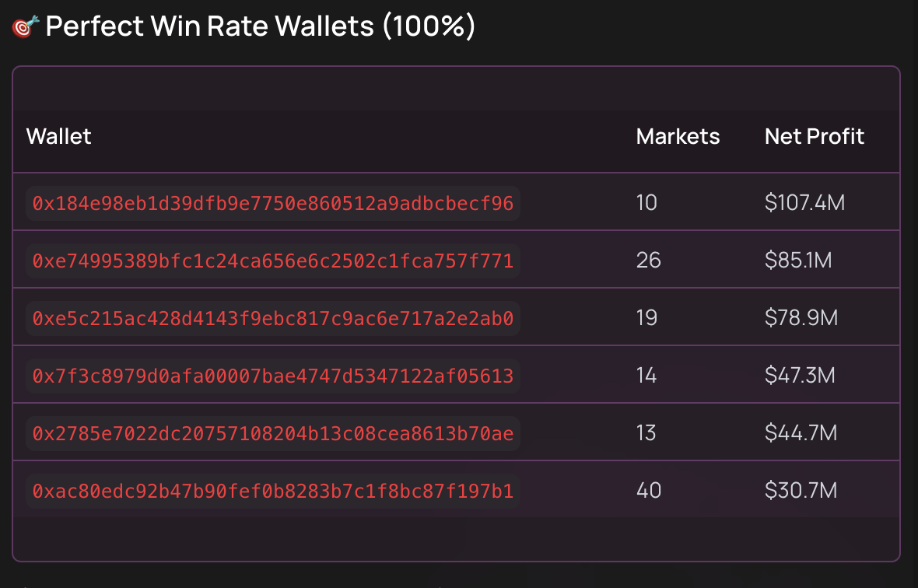Click the $107.4M net profit value

tap(804, 204)
